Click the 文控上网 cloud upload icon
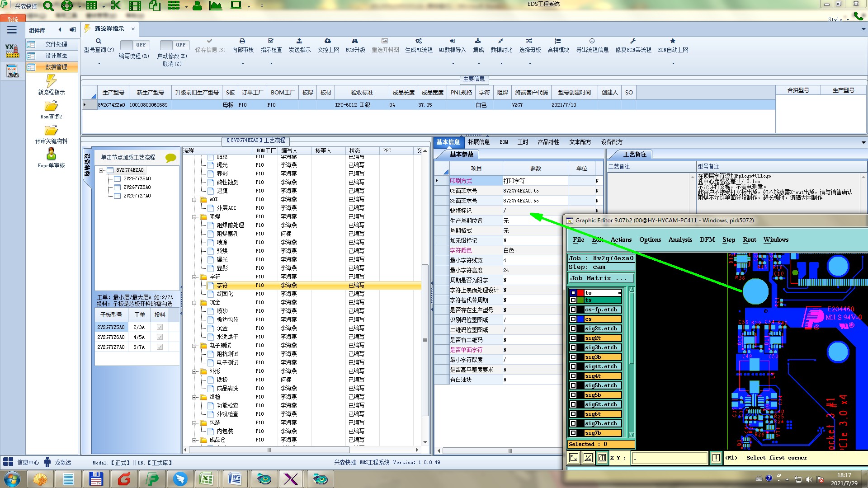This screenshot has width=868, height=488. coord(328,41)
